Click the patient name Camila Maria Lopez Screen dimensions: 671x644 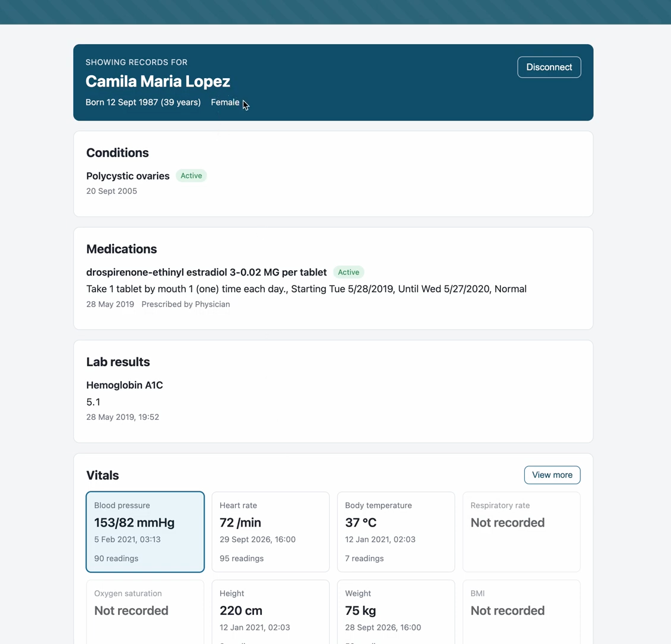click(158, 81)
